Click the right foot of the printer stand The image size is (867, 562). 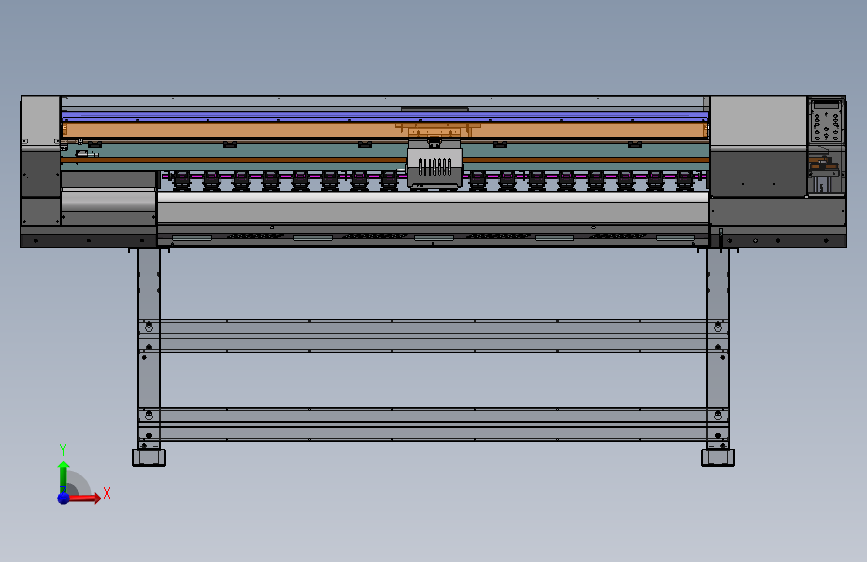(718, 457)
